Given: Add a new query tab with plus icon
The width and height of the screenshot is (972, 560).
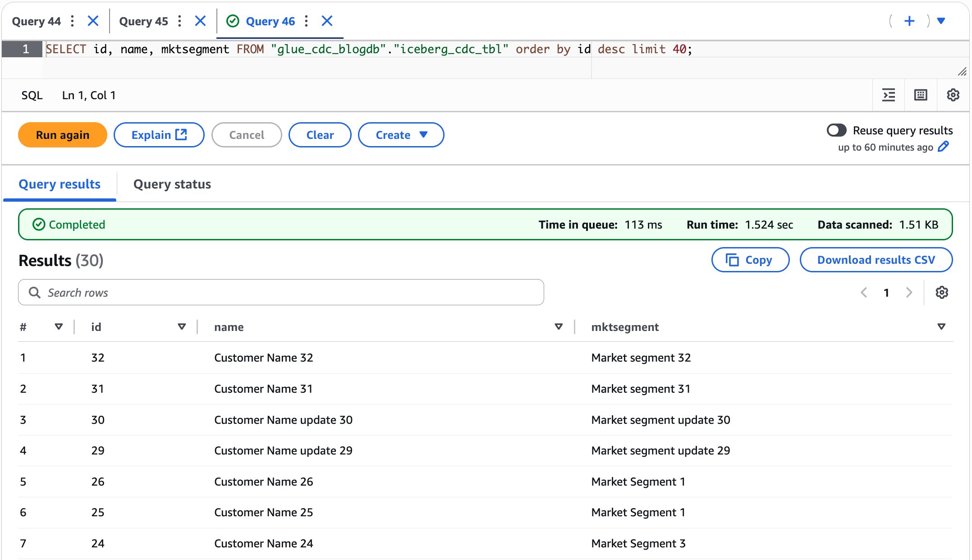Looking at the screenshot, I should click(x=909, y=21).
